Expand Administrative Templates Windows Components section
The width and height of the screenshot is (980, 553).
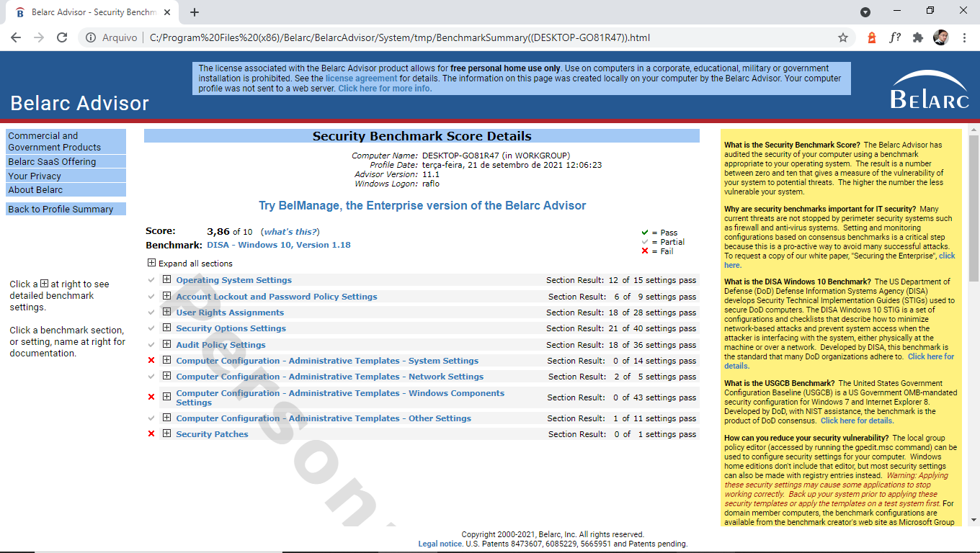[166, 397]
